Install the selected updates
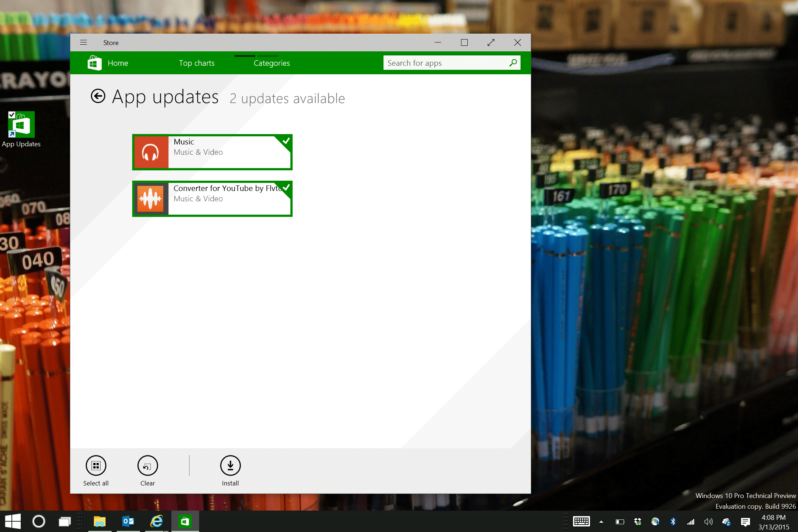 231,470
